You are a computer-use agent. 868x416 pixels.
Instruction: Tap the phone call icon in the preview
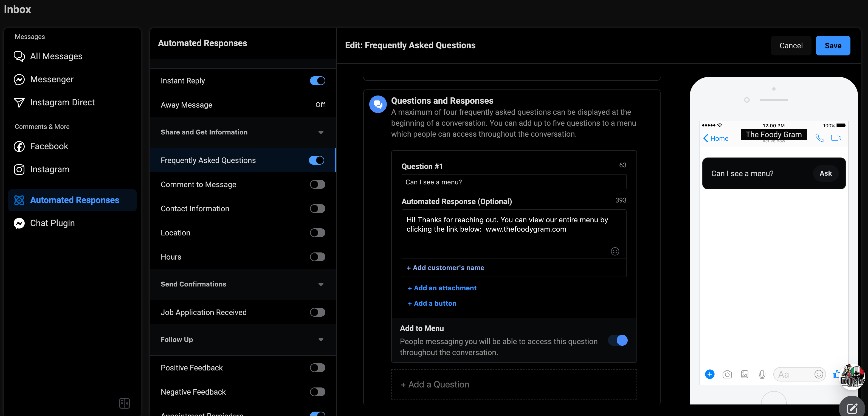819,137
